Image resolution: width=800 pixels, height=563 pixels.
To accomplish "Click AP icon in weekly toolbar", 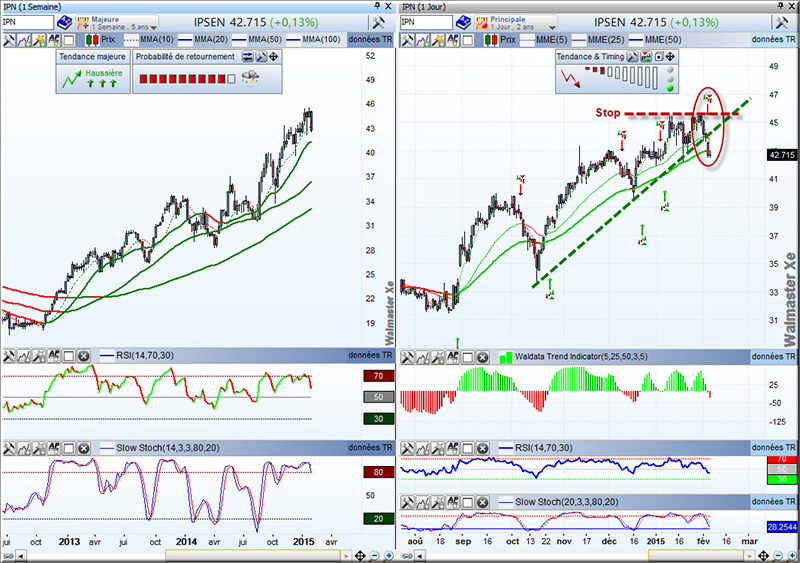I will tap(54, 40).
